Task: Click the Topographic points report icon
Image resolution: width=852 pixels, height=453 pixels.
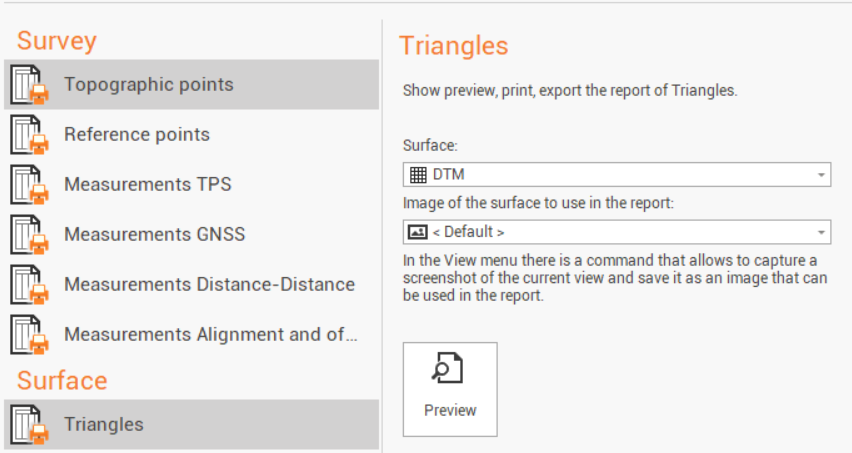Action: pyautogui.click(x=30, y=85)
